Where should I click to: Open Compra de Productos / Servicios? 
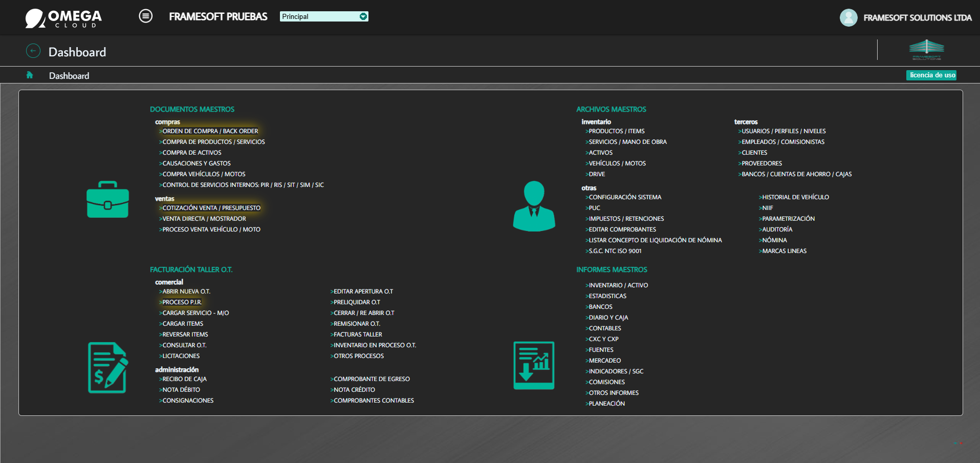[213, 142]
